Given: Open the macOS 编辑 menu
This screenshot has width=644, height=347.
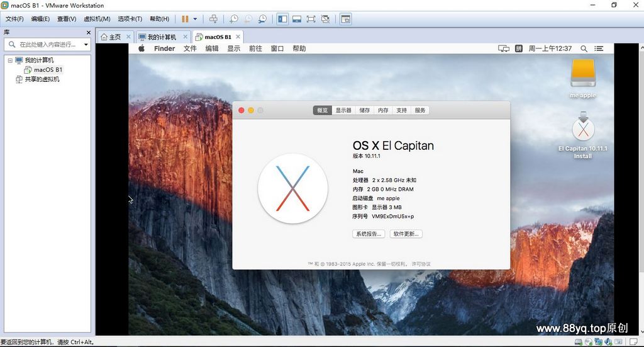Looking at the screenshot, I should (x=212, y=48).
